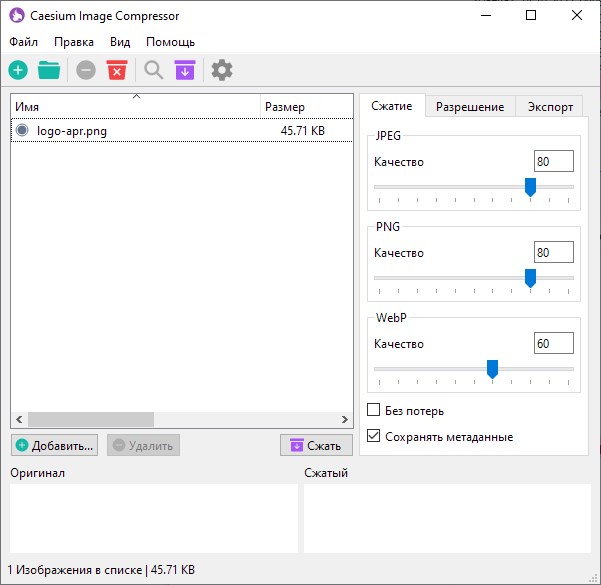Click the WebP quality value field
Image resolution: width=601 pixels, height=585 pixels.
(x=553, y=343)
